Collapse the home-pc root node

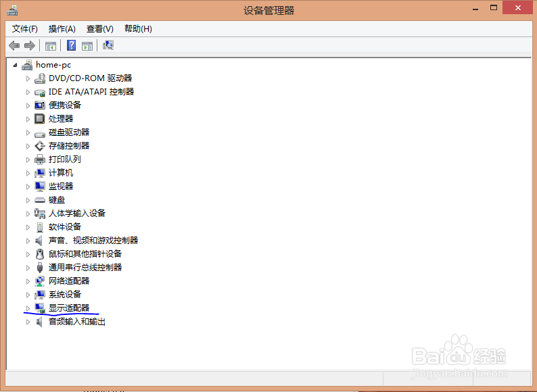[15, 65]
